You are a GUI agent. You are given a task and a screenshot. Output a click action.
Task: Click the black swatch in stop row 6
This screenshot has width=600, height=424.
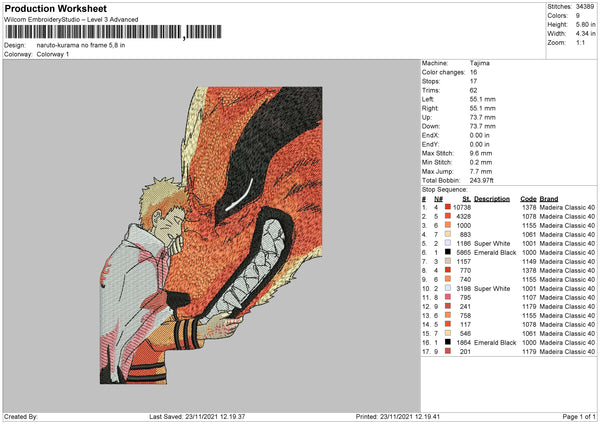tap(448, 252)
